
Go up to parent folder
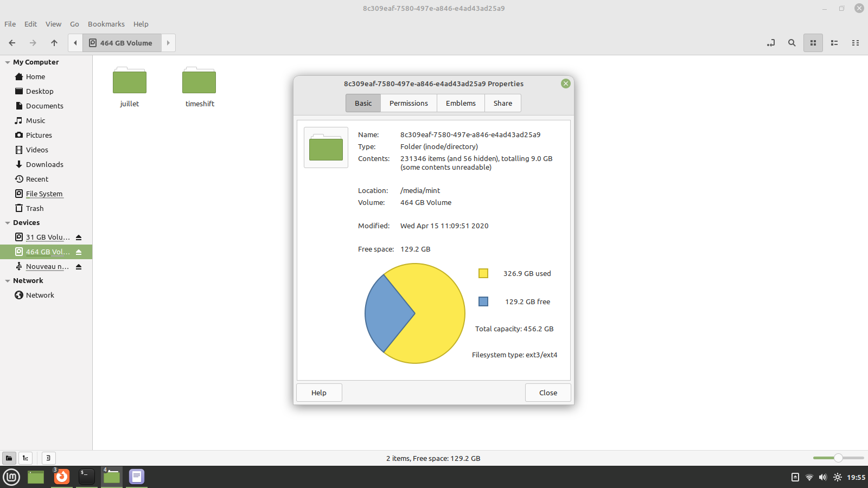click(x=54, y=43)
